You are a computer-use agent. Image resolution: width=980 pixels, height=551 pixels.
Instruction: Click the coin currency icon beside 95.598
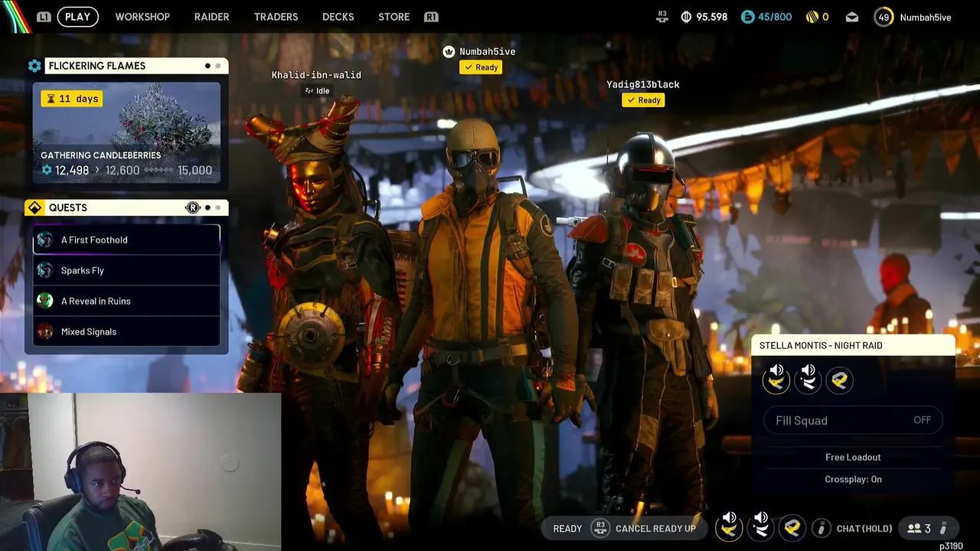[686, 17]
